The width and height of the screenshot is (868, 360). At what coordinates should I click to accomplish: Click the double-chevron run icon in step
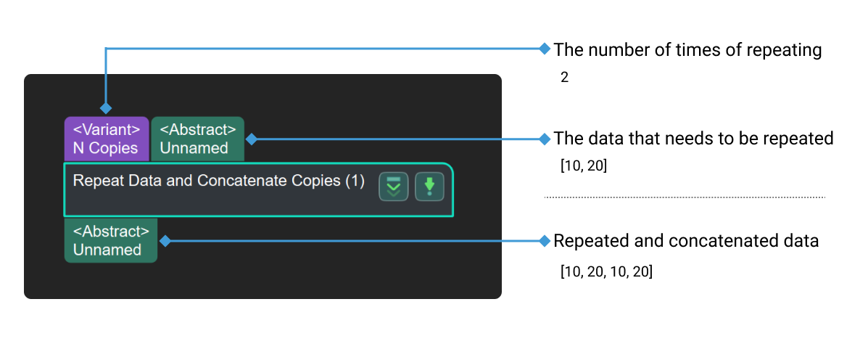(394, 187)
